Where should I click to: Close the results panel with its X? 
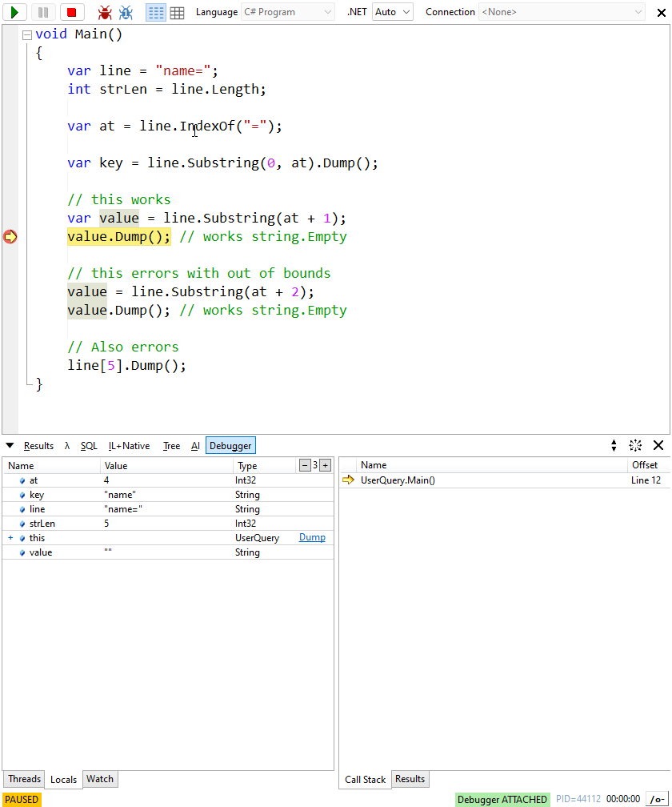tap(658, 445)
